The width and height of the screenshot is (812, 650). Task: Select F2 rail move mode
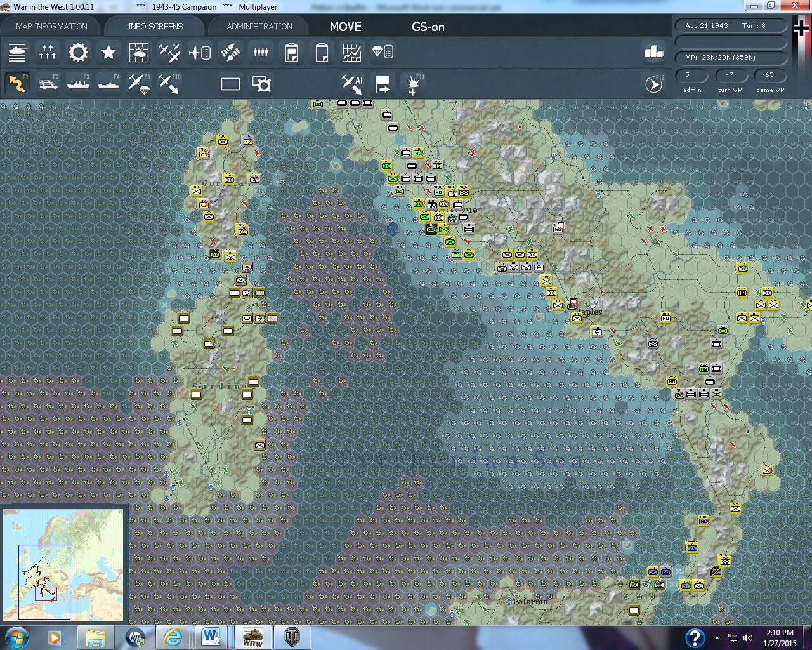point(48,83)
